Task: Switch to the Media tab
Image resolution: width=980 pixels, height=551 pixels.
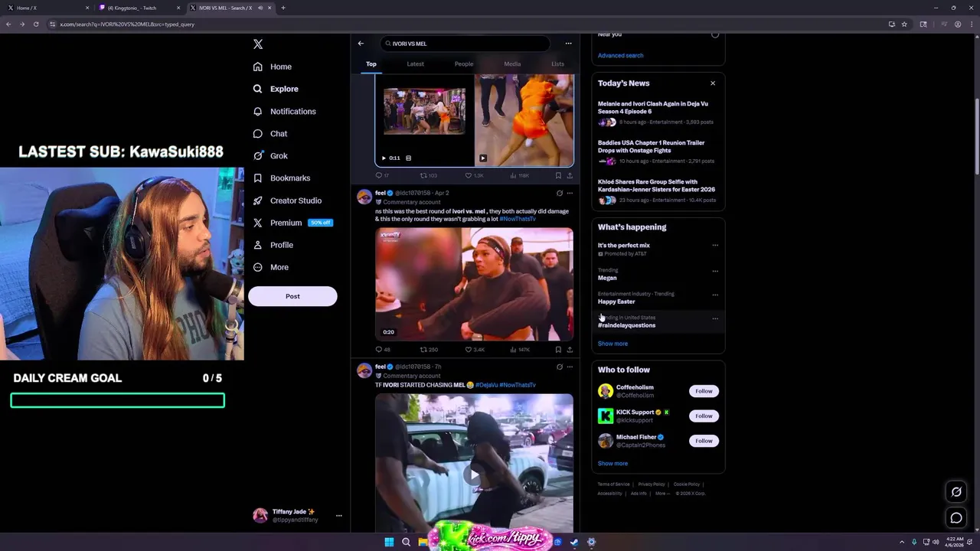Action: click(512, 64)
